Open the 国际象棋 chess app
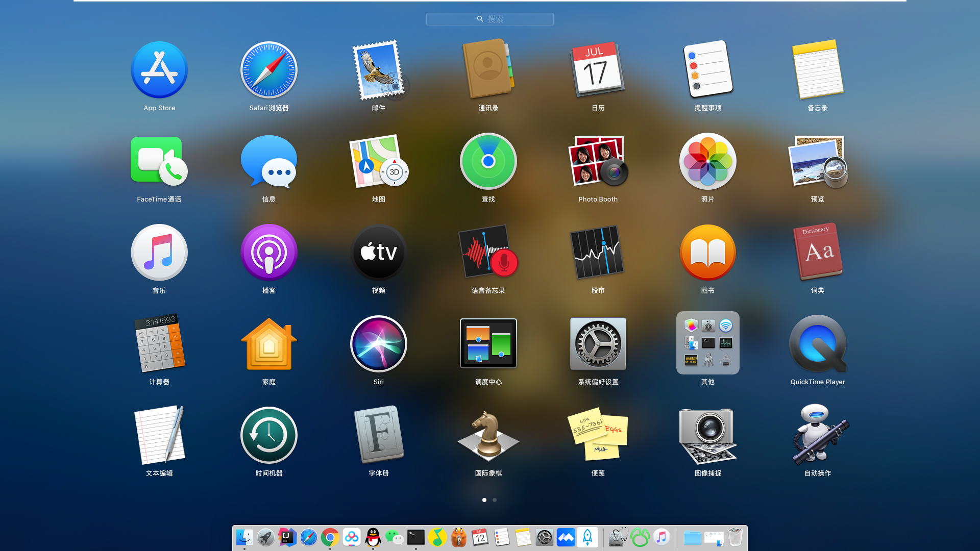This screenshot has width=980, height=551. (x=488, y=435)
